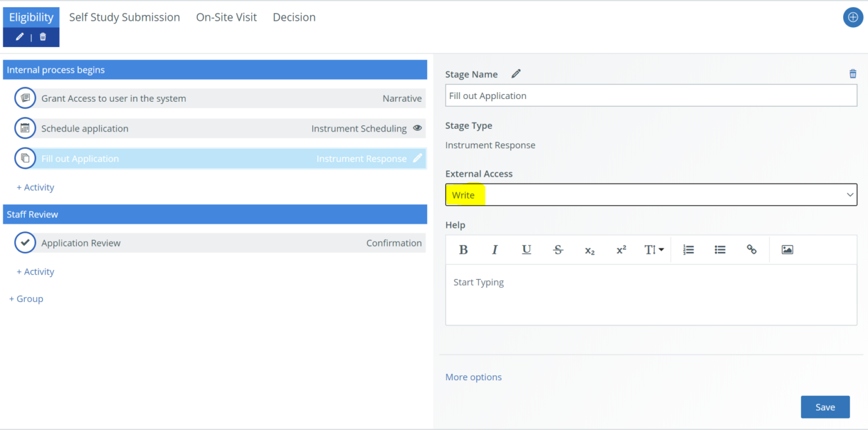Click into the Stage Name input field
Viewport: 868px width, 430px height.
click(x=650, y=96)
